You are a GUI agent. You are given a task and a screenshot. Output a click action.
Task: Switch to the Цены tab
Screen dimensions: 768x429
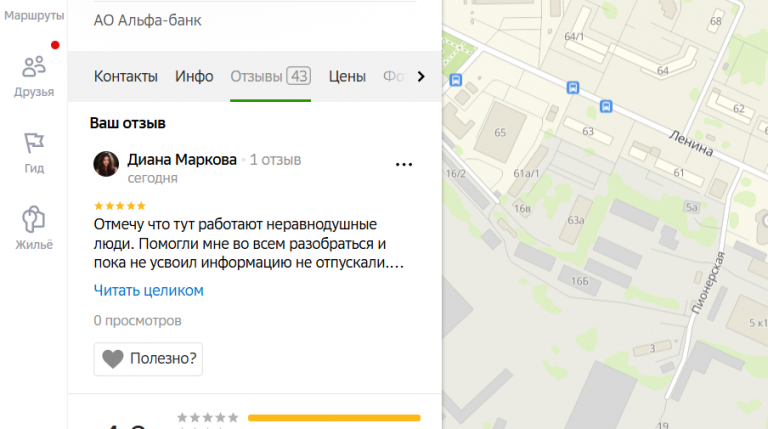(x=347, y=76)
